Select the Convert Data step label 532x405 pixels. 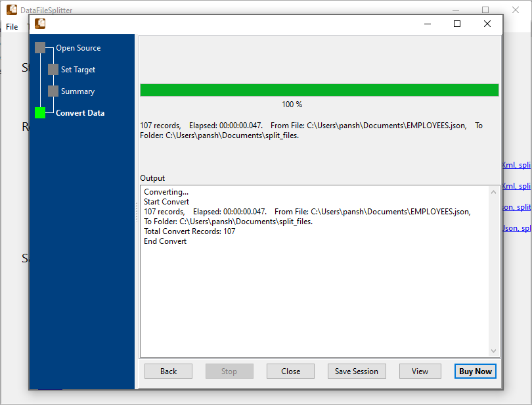click(x=80, y=113)
